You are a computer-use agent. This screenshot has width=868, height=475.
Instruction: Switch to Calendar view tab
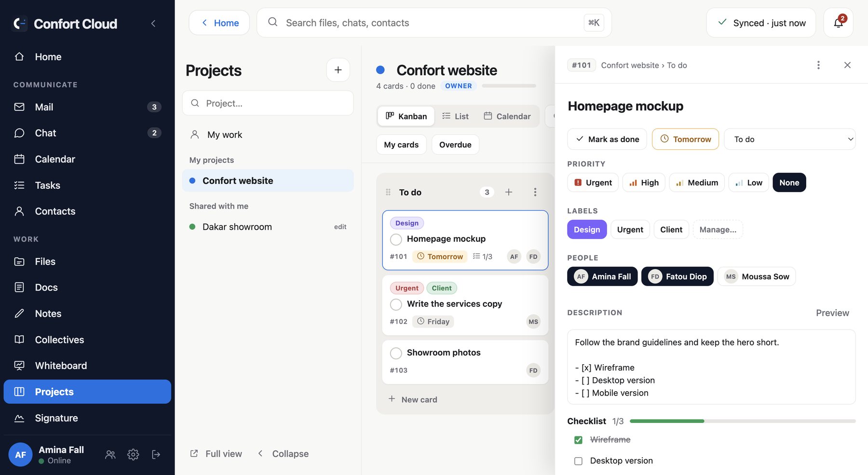click(x=507, y=116)
